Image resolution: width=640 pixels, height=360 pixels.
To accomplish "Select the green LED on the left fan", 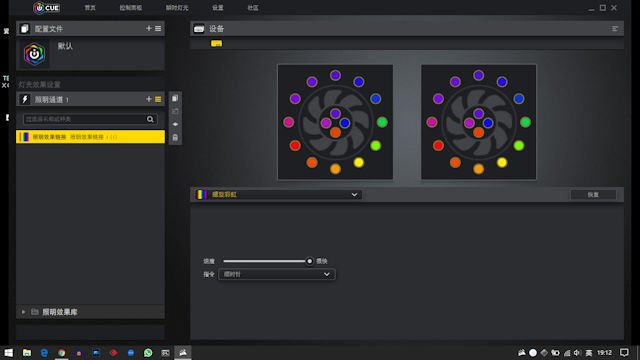I will [x=382, y=122].
